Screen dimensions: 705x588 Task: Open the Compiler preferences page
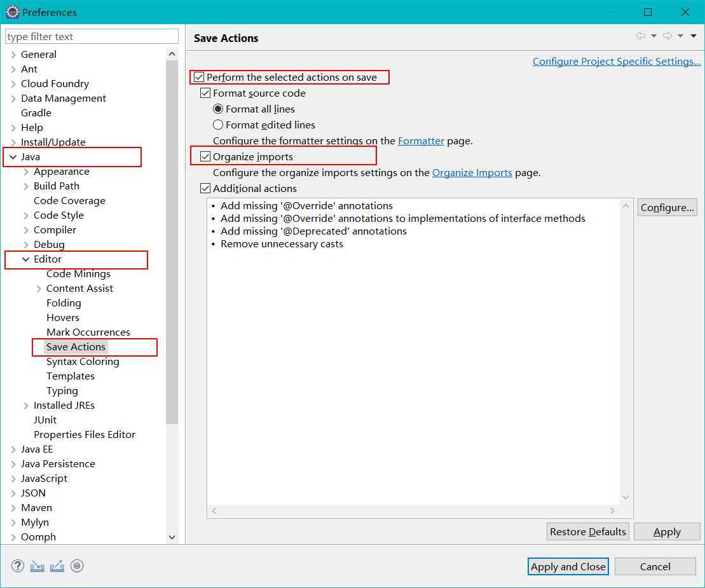coord(55,230)
